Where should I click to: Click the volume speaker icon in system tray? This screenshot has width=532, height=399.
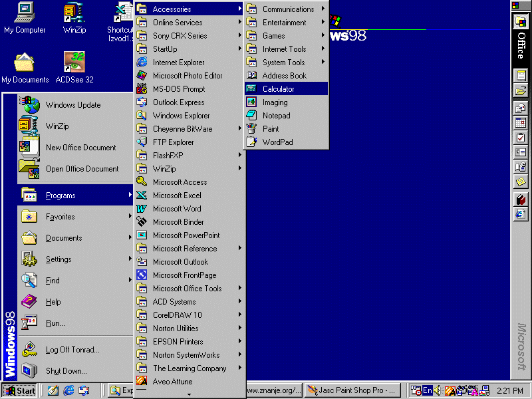438,390
